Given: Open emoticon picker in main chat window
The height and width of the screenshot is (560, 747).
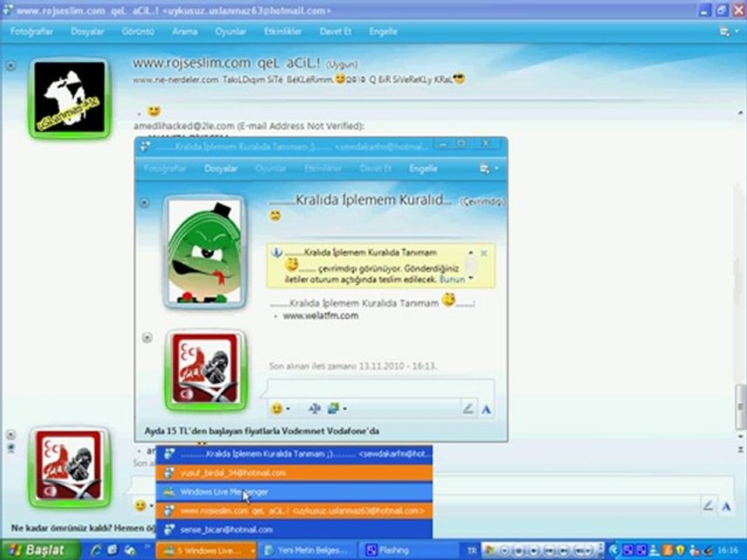Looking at the screenshot, I should [141, 506].
